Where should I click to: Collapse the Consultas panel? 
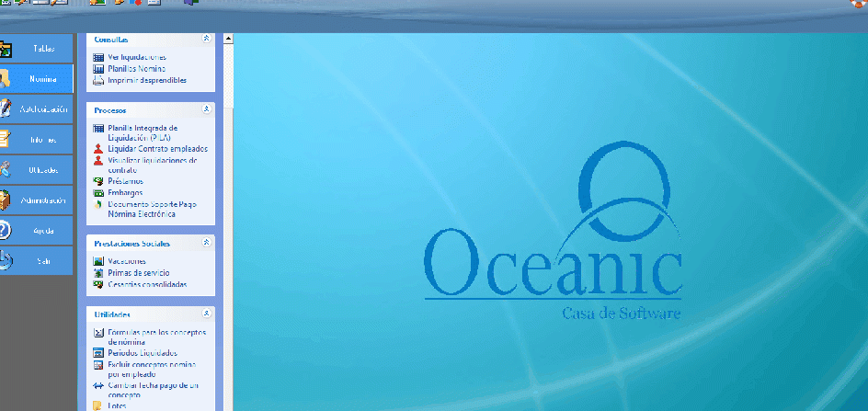tap(206, 40)
